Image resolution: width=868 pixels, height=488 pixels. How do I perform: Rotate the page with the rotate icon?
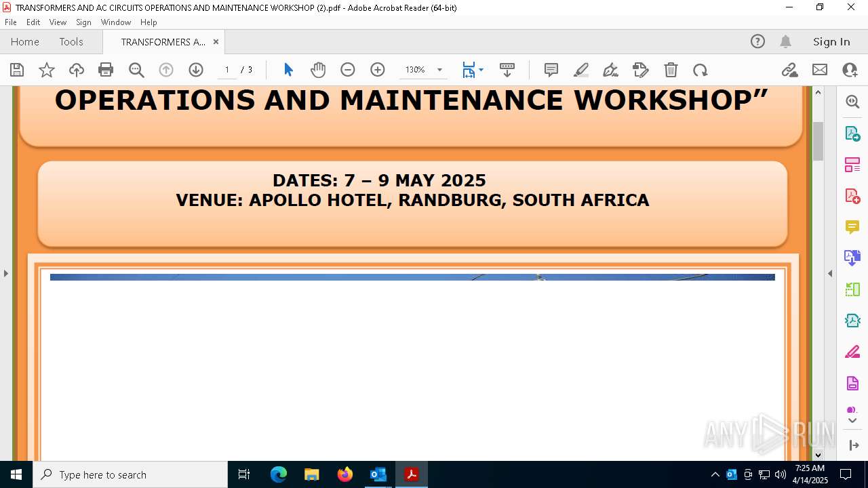click(x=701, y=70)
